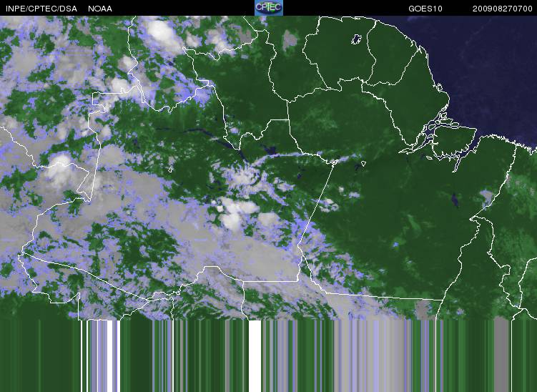Select the 200908270700 timestamp text
Screen dimensions: 537x392
(503, 9)
